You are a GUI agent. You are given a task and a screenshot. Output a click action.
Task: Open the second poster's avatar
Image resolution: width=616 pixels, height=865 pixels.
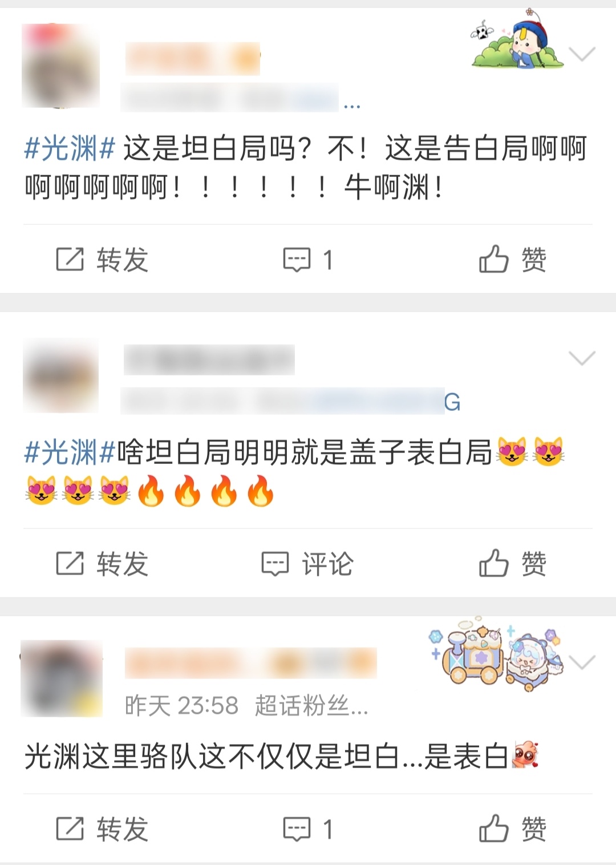click(x=61, y=375)
